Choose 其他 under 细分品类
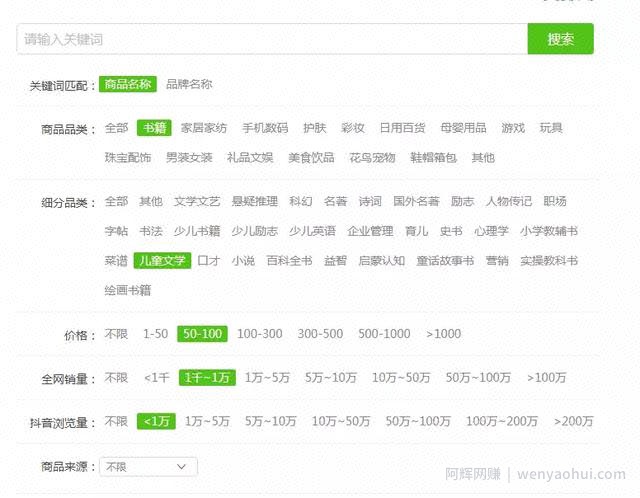This screenshot has height=498, width=640. pos(151,201)
